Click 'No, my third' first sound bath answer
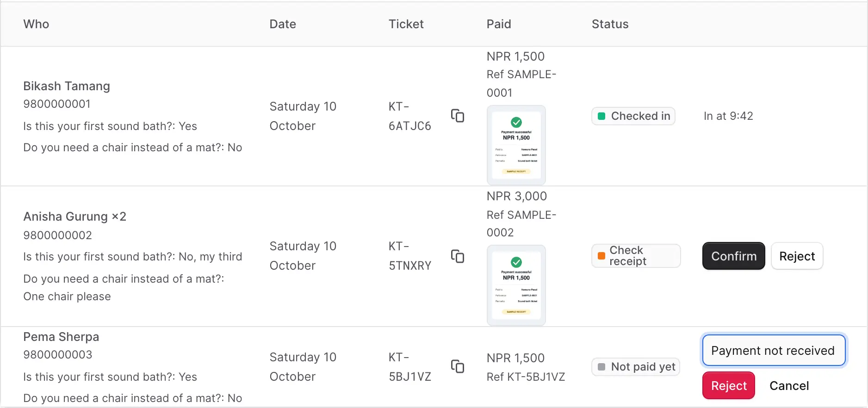 (211, 257)
